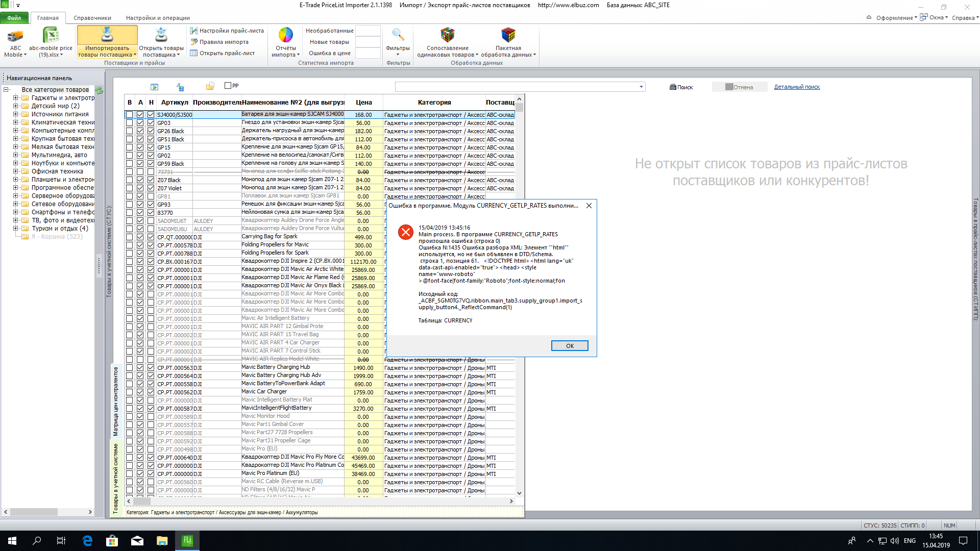980x551 pixels.
Task: Open Task View on the taskbar
Action: 61,541
